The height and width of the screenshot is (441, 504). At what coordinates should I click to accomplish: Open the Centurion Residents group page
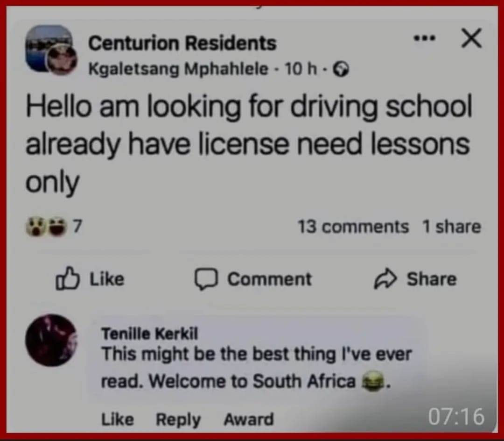click(x=182, y=43)
